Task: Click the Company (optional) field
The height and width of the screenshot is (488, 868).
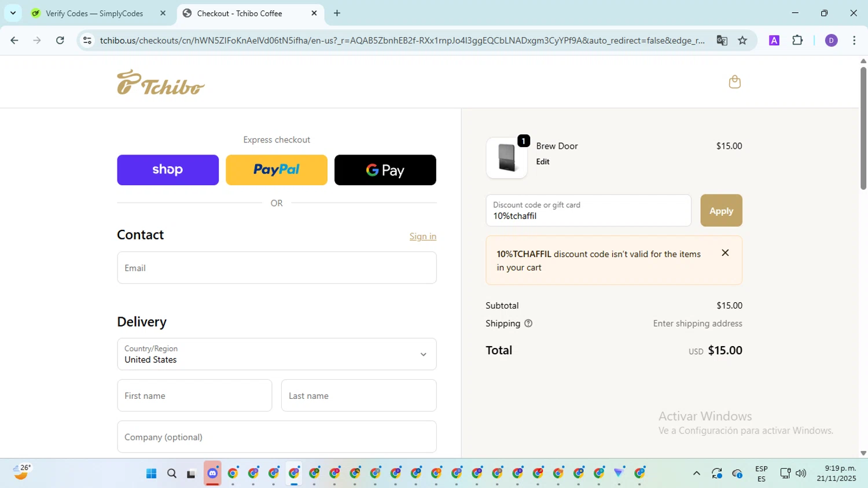Action: click(277, 436)
